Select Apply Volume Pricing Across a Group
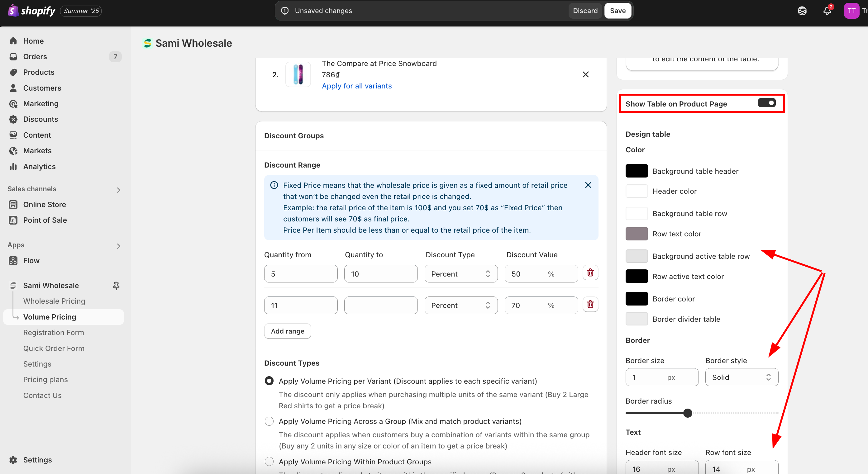 coord(269,421)
